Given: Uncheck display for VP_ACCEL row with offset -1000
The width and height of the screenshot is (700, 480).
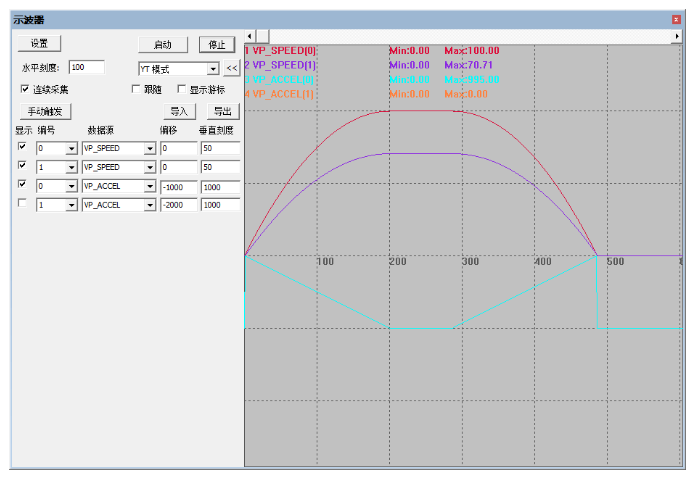Looking at the screenshot, I should click(22, 184).
